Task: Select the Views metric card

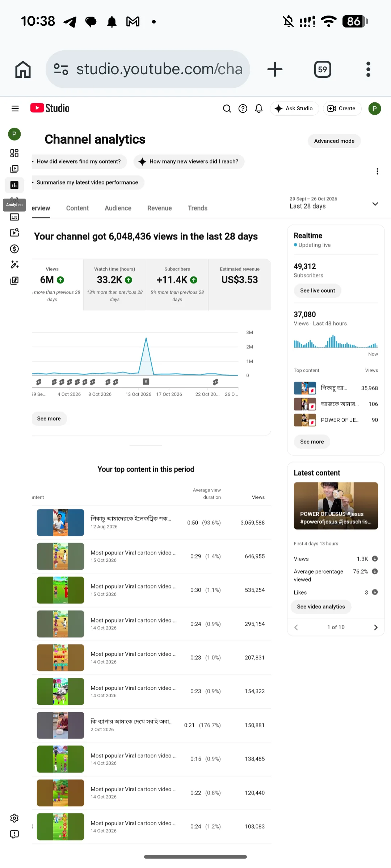Action: (57, 285)
